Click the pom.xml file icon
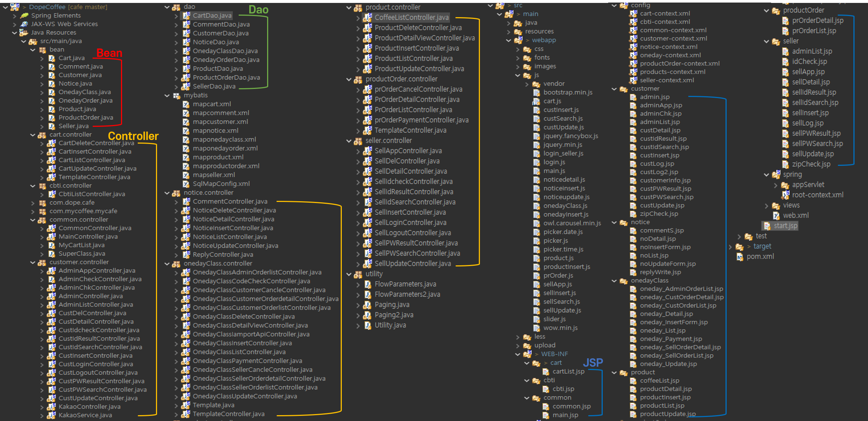 point(740,257)
